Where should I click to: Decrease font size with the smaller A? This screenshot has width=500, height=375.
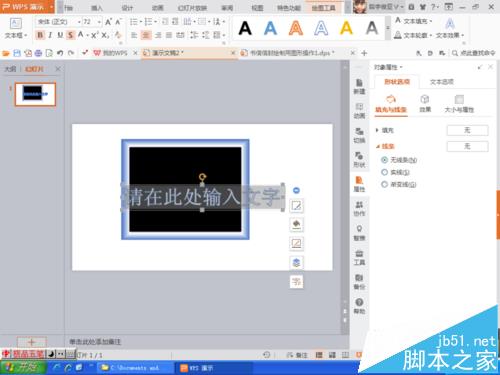[x=118, y=22]
